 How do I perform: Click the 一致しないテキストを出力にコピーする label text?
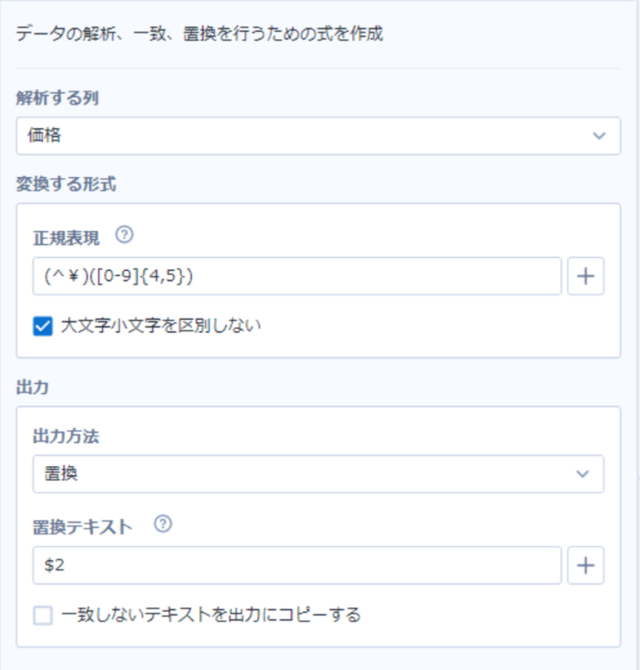(x=211, y=615)
